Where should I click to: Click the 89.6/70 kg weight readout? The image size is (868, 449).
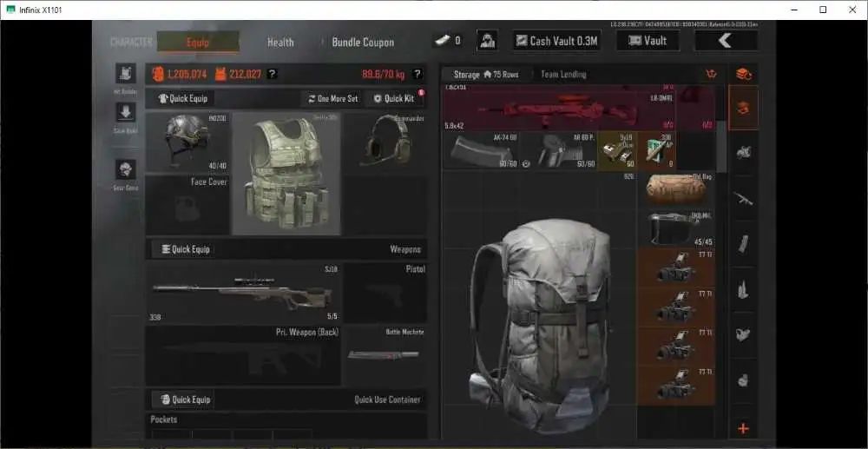[384, 74]
